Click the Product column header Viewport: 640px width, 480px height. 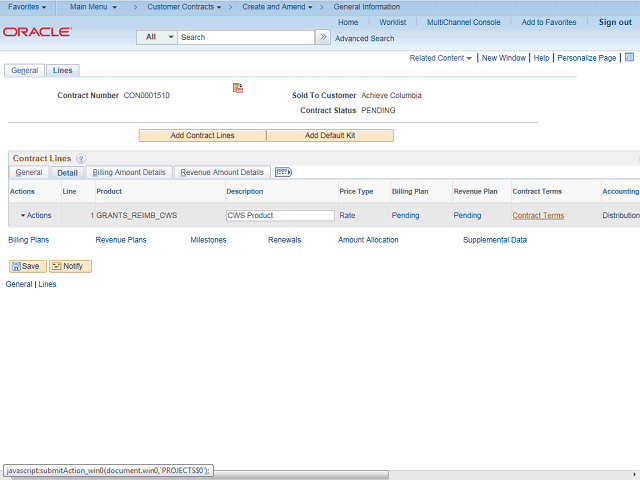point(109,191)
